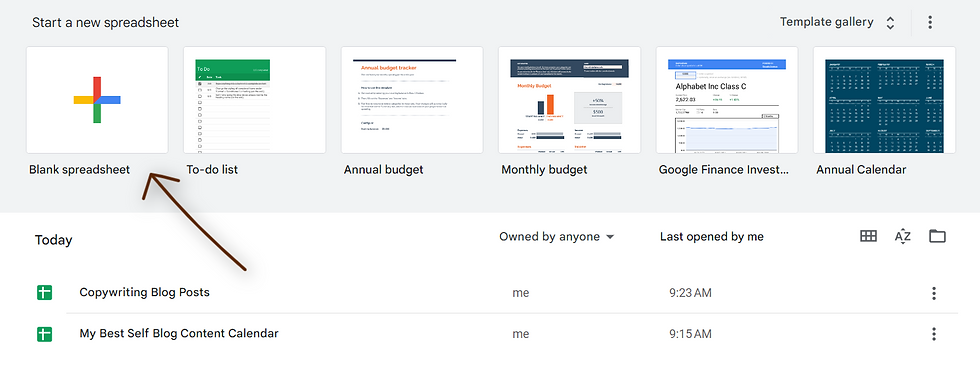Click the Last opened by me header

711,237
